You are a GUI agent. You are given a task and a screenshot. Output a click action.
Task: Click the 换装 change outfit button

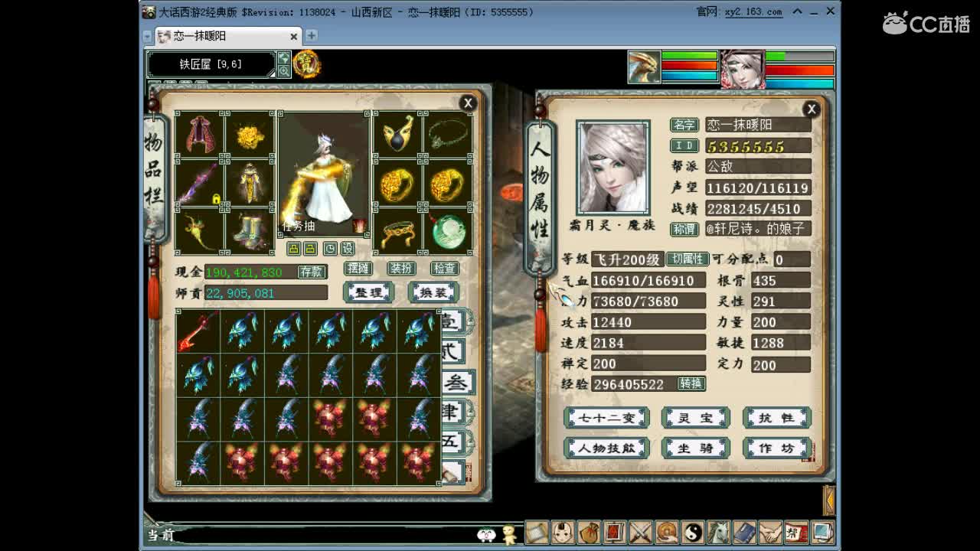tap(433, 292)
